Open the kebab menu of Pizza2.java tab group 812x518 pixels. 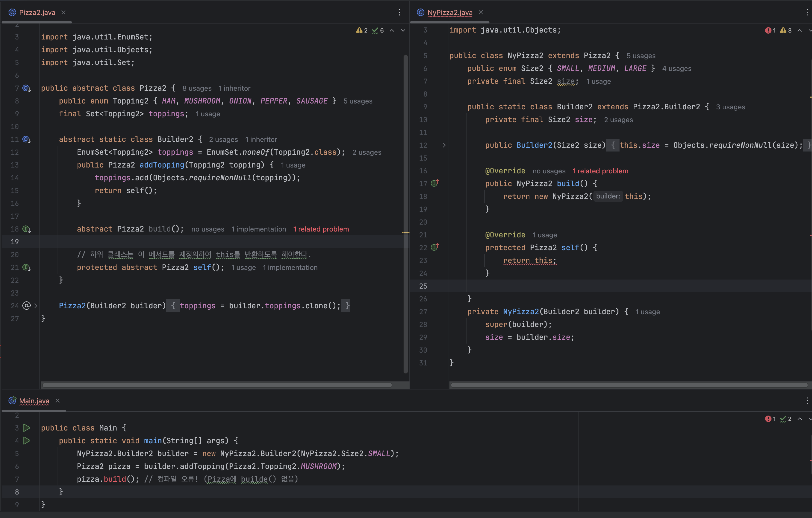click(x=399, y=13)
